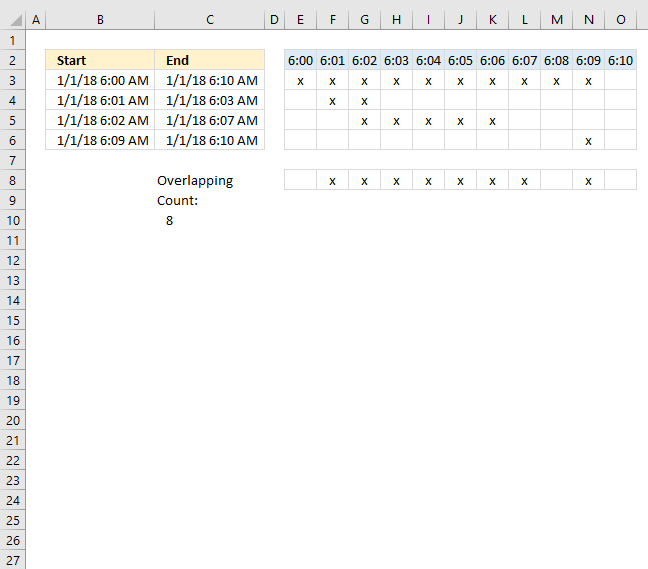Click the 6:05 time header cell

460,60
